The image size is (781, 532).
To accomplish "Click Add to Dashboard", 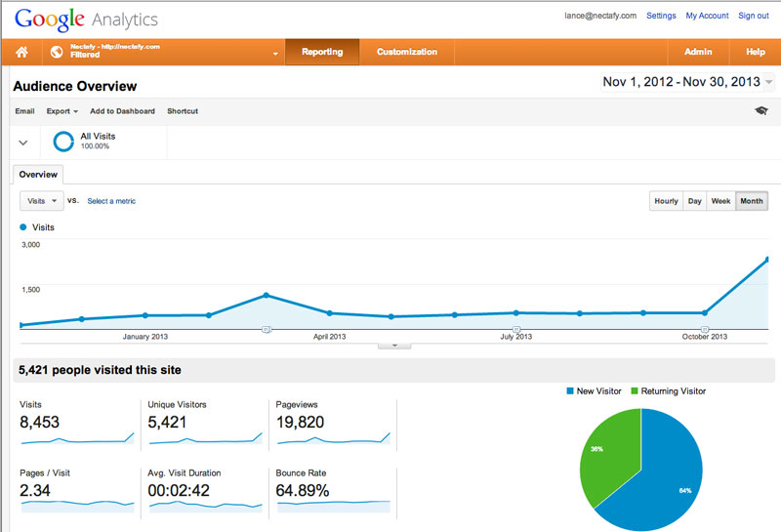I will (123, 111).
